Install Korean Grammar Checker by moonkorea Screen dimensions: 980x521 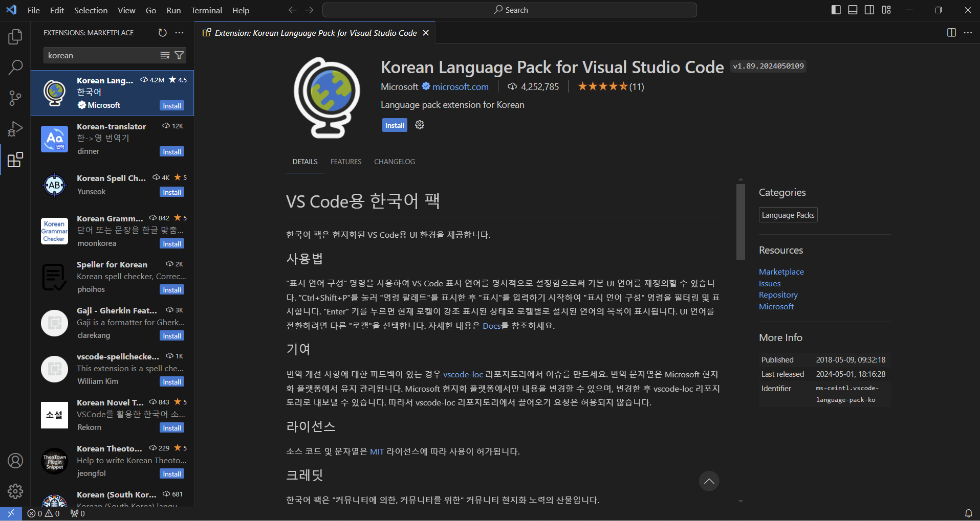click(x=172, y=244)
